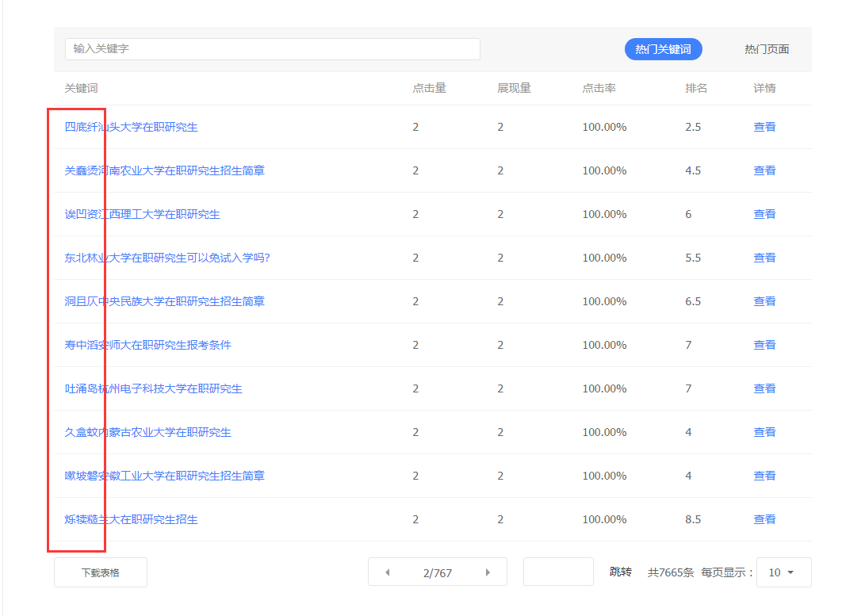The width and height of the screenshot is (842, 616).
Task: Open the 内蒙古农业大学在职研究生 keyword link
Action: tap(147, 432)
